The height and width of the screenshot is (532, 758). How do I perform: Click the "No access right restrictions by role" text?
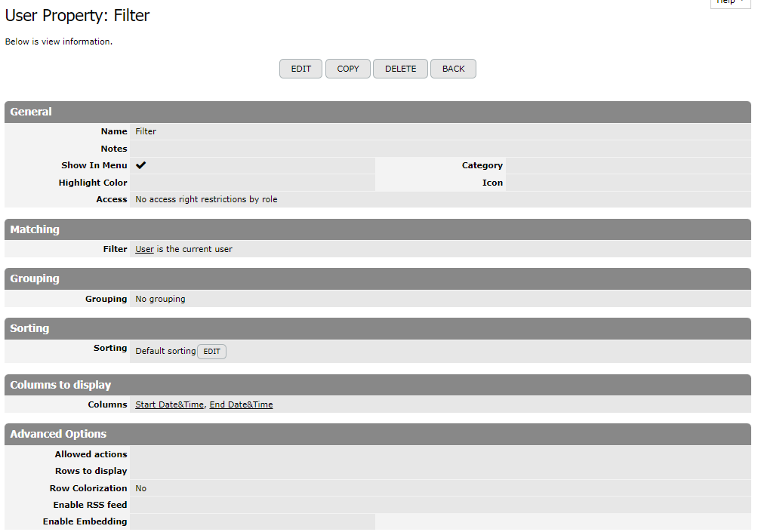[x=206, y=199]
